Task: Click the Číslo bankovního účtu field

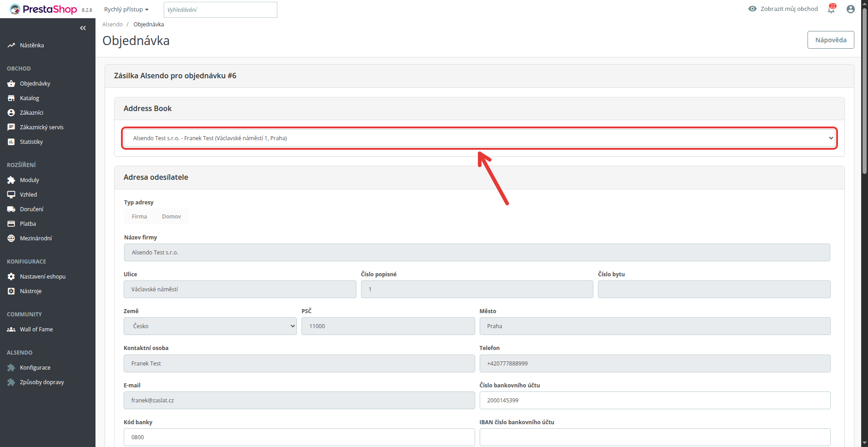Action: point(655,401)
